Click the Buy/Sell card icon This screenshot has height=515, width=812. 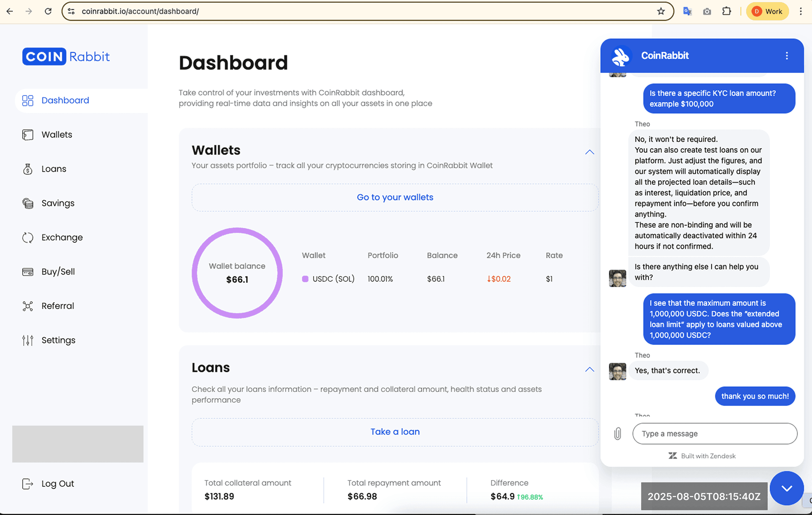(28, 272)
